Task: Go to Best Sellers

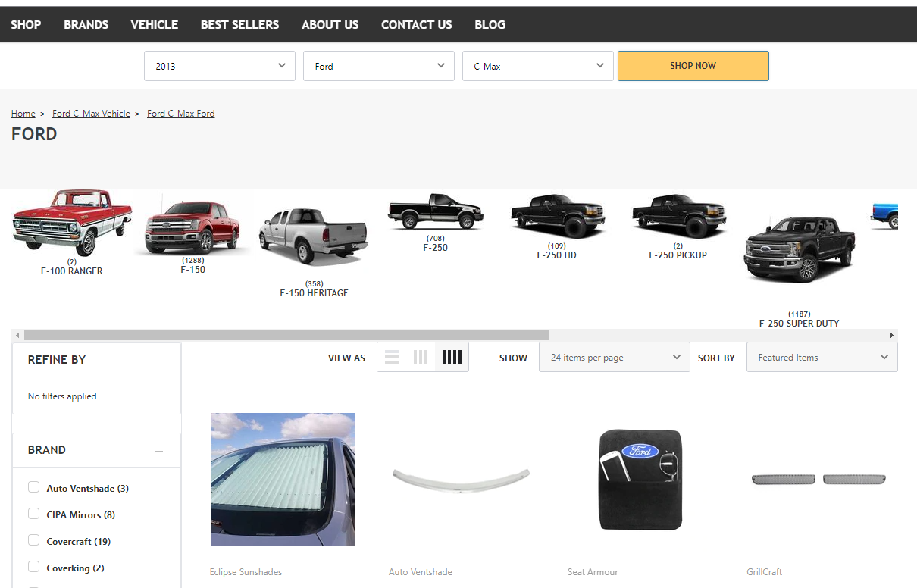Action: coord(239,24)
